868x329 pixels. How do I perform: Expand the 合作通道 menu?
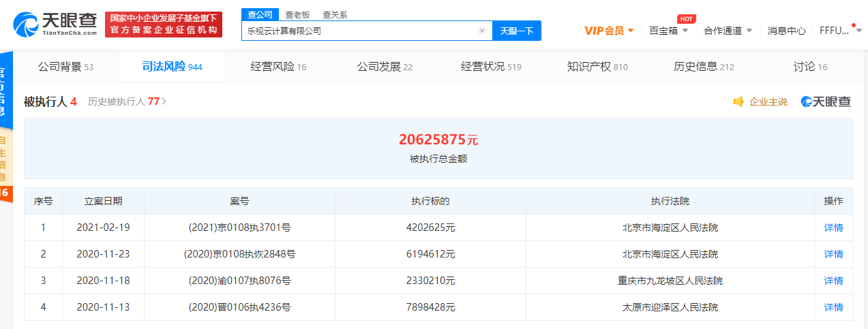coord(728,31)
